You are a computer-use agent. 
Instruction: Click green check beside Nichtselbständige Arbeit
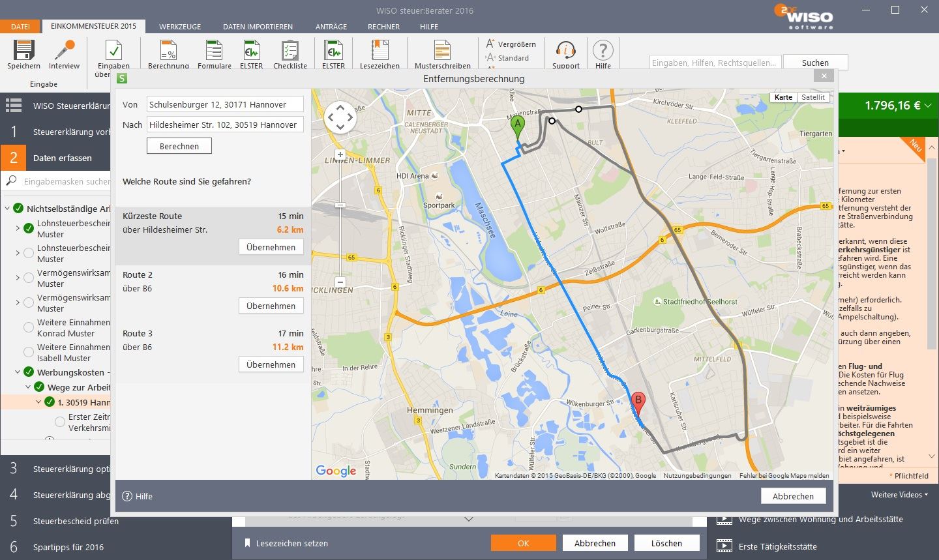click(18, 209)
